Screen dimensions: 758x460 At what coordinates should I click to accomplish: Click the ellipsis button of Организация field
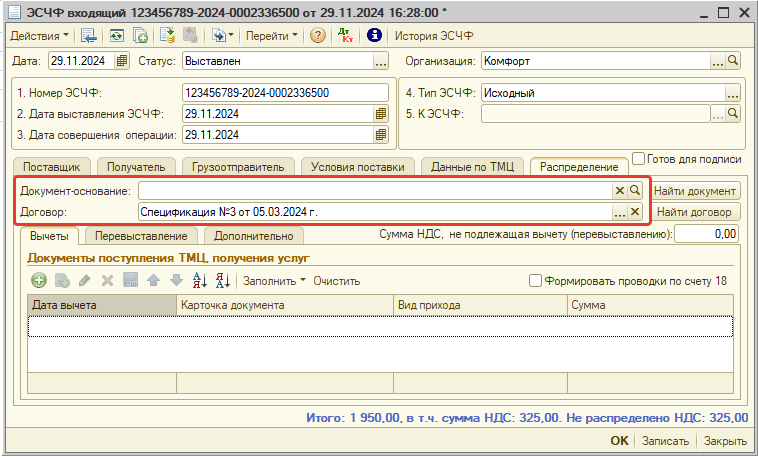(x=718, y=61)
